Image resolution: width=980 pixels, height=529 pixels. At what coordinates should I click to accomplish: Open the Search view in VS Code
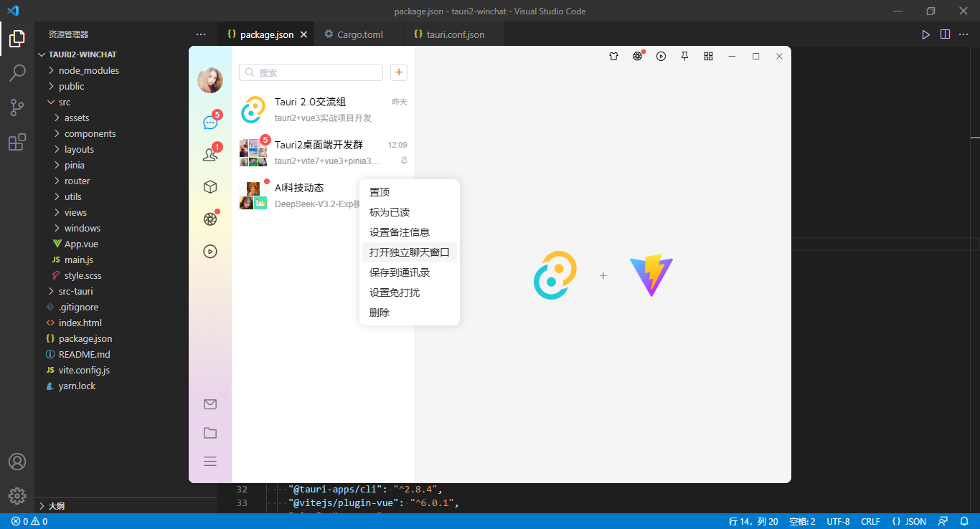pyautogui.click(x=17, y=73)
